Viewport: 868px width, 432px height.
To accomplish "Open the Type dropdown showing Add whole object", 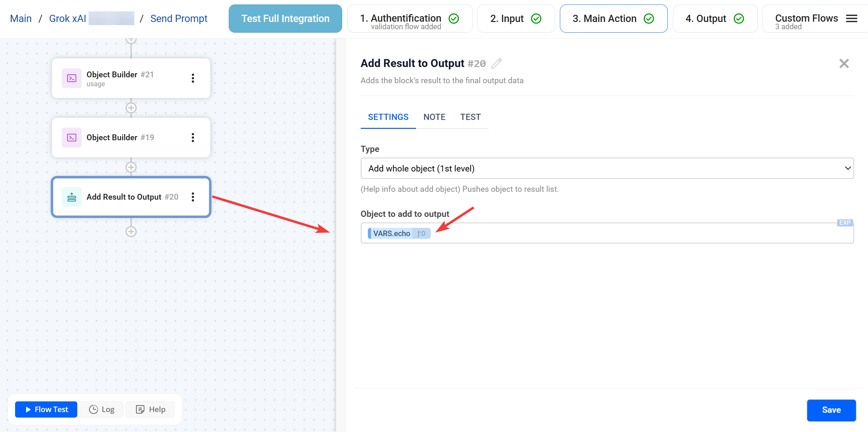I will (607, 168).
